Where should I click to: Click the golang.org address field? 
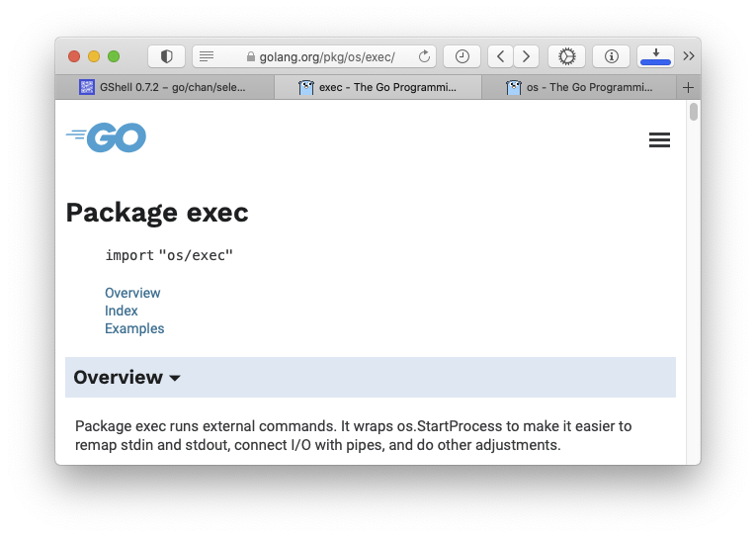coord(326,56)
